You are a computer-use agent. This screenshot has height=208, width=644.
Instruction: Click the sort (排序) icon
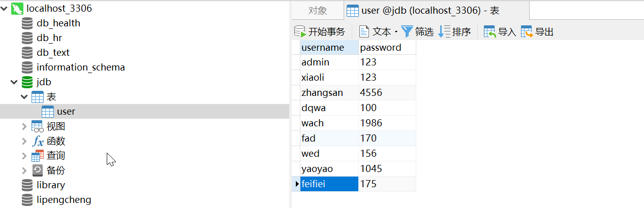click(x=444, y=32)
